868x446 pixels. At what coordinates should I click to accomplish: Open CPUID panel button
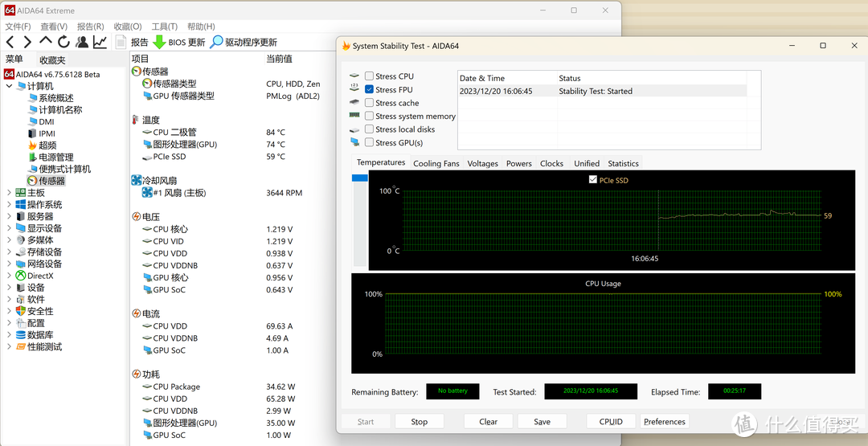(611, 422)
